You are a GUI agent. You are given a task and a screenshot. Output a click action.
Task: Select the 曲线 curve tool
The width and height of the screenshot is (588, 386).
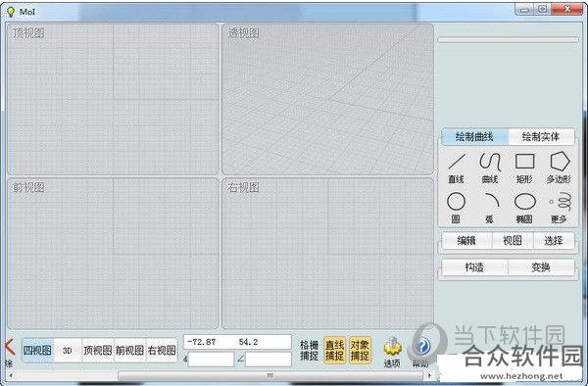pos(490,168)
